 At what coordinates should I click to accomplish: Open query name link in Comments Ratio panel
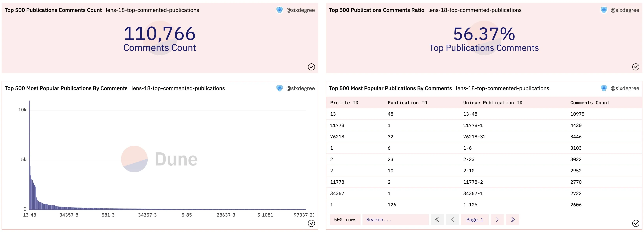(x=475, y=10)
